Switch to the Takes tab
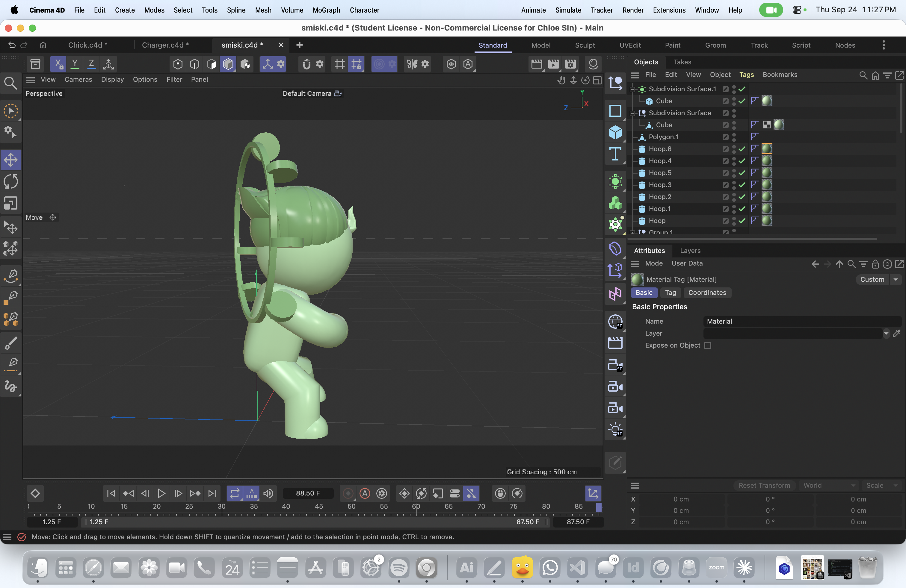Image resolution: width=906 pixels, height=588 pixels. tap(682, 62)
